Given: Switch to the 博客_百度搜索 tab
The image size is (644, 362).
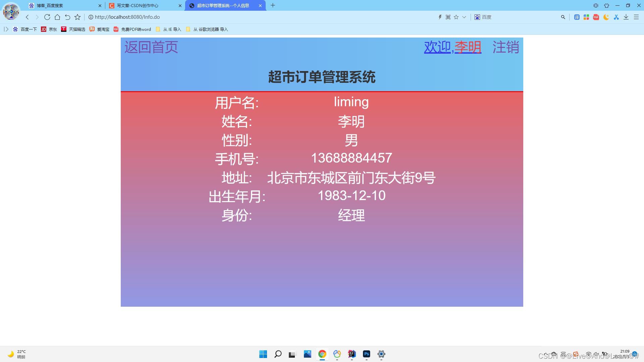Looking at the screenshot, I should click(50, 6).
